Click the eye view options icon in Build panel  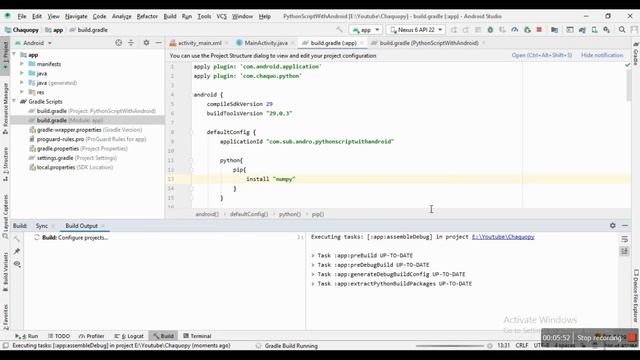coord(17,264)
